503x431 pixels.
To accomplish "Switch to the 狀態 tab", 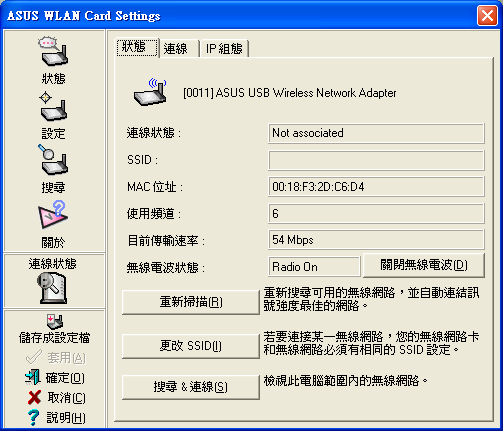I will [137, 48].
